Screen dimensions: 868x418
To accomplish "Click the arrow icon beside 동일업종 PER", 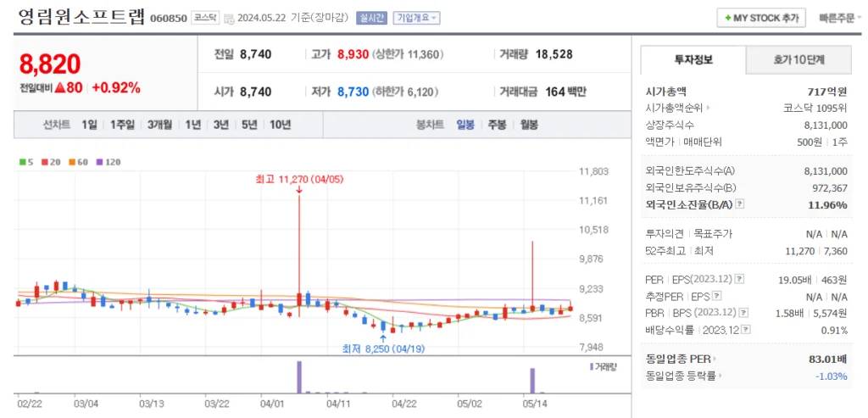I will [x=715, y=359].
